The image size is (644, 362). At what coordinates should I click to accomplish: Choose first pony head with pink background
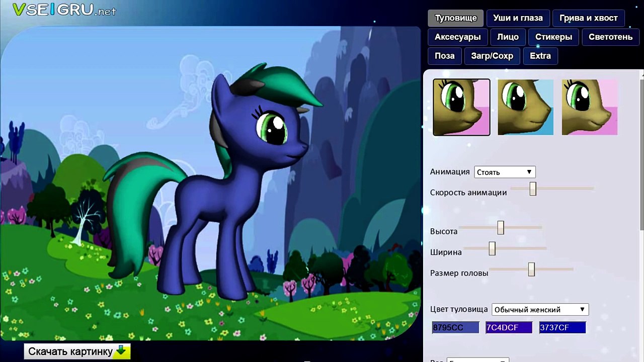tap(461, 107)
